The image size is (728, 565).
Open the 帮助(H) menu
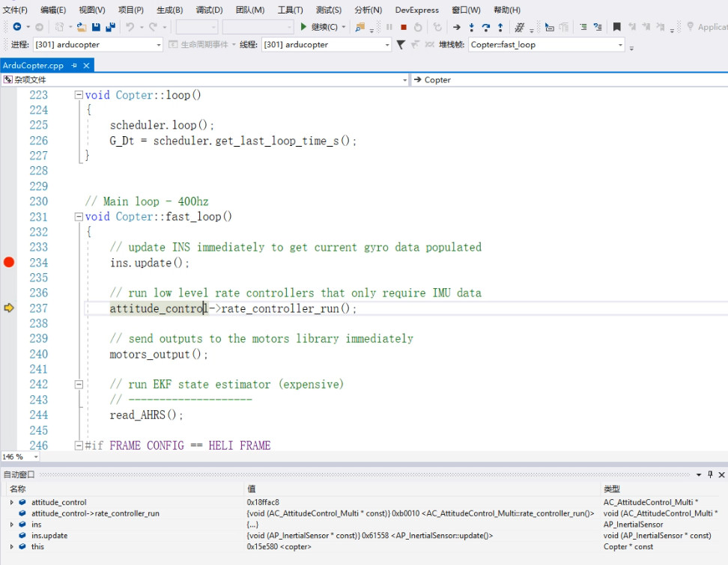pos(507,10)
